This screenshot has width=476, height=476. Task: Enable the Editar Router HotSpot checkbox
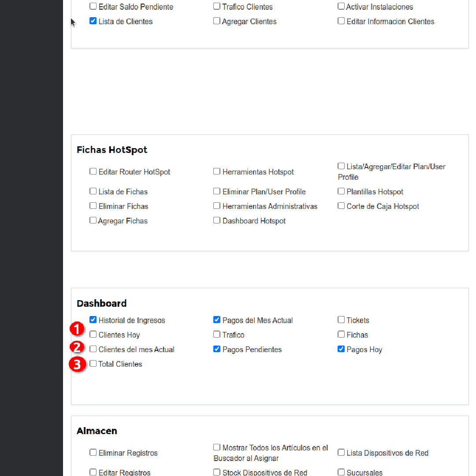pos(93,171)
